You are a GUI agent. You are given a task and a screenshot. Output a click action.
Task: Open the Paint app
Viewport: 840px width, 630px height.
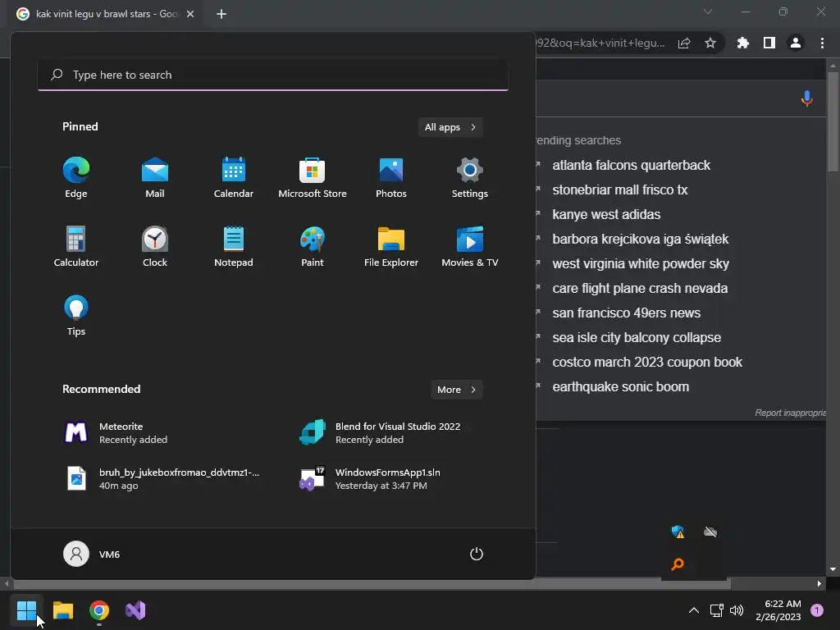tap(313, 246)
